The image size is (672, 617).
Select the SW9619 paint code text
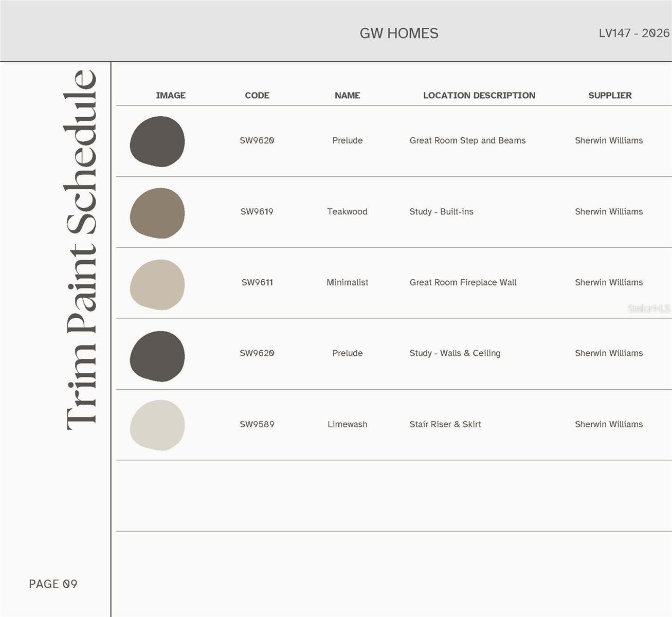tap(257, 211)
